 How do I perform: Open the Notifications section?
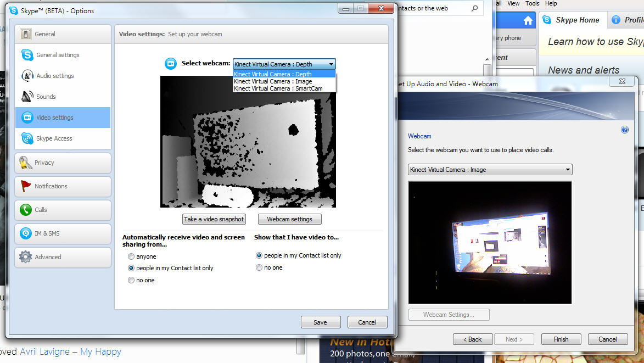click(x=63, y=186)
